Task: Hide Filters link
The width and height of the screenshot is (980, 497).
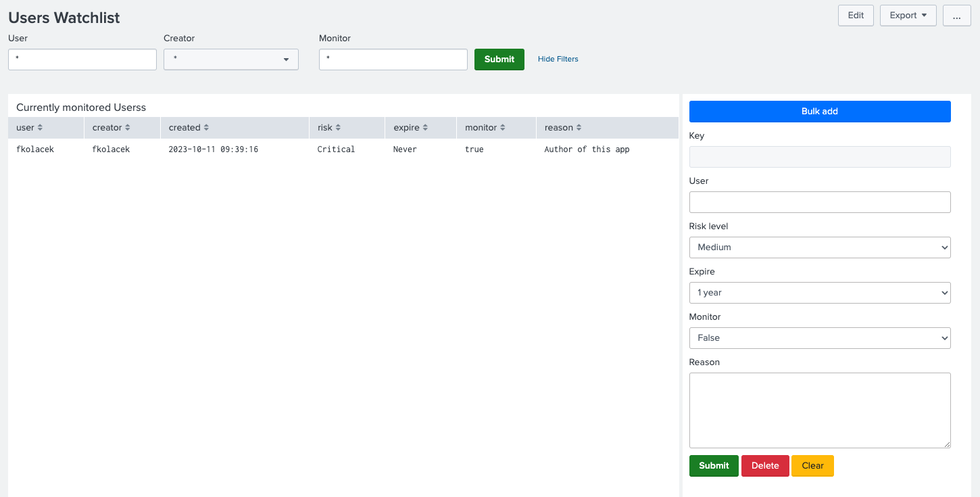Action: 558,60
